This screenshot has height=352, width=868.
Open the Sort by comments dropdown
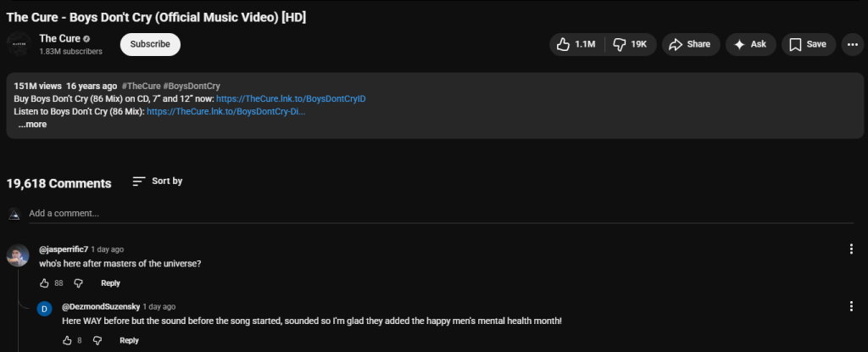[158, 182]
